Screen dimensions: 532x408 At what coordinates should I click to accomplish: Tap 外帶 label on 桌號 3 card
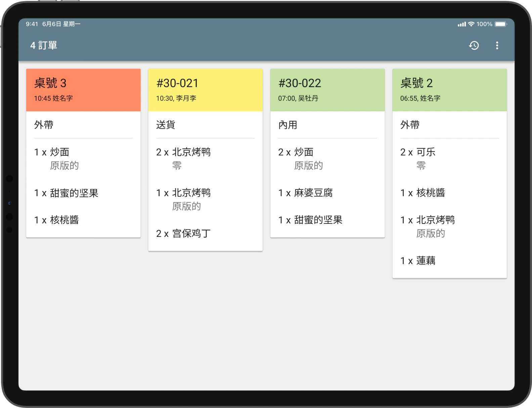click(44, 125)
